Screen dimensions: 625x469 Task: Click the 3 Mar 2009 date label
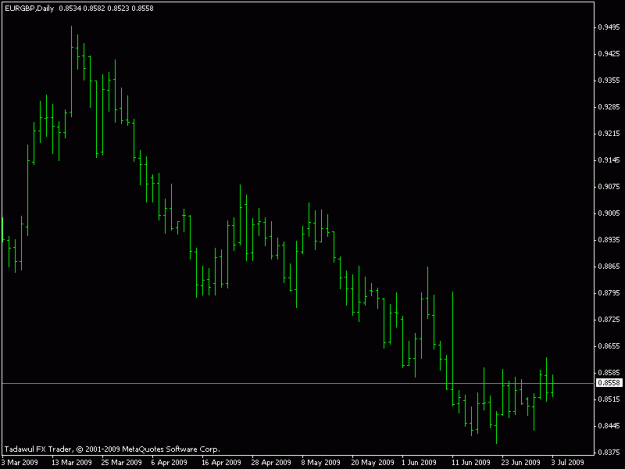coord(20,462)
